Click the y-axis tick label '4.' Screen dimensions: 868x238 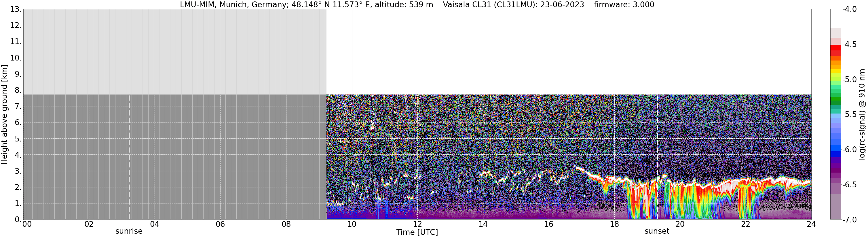pyautogui.click(x=18, y=155)
